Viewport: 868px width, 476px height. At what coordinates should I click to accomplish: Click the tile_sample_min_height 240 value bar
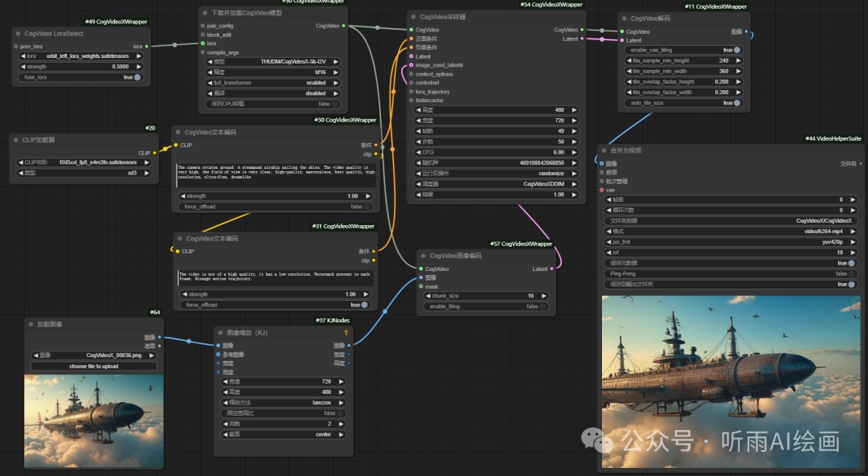(x=684, y=61)
